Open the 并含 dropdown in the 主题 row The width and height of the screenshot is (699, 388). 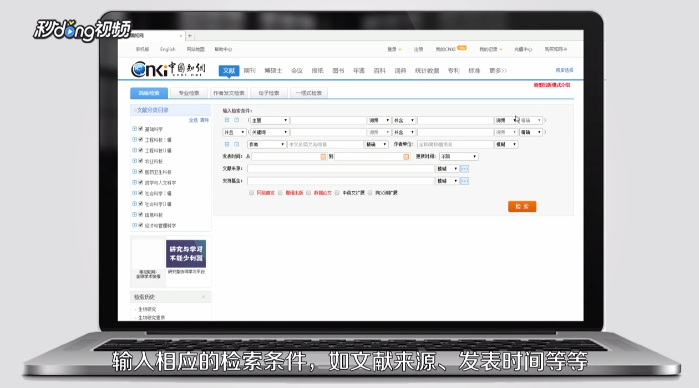(404, 120)
